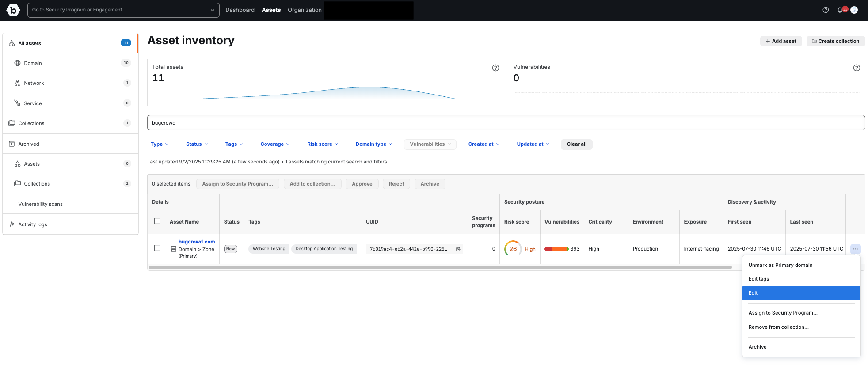Click the Collections icon under Archived
This screenshot has width=868, height=376.
tap(17, 184)
